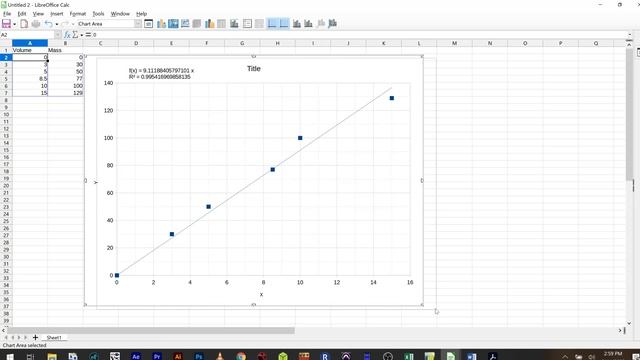The width and height of the screenshot is (640, 360).
Task: Toggle Vertical Grids in the chart toolbar
Action: tap(284, 24)
